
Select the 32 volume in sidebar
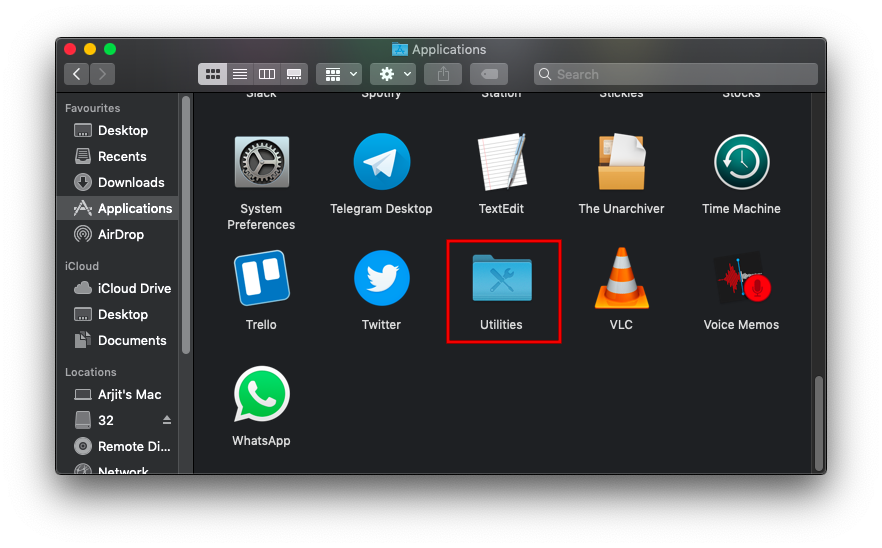pos(117,420)
